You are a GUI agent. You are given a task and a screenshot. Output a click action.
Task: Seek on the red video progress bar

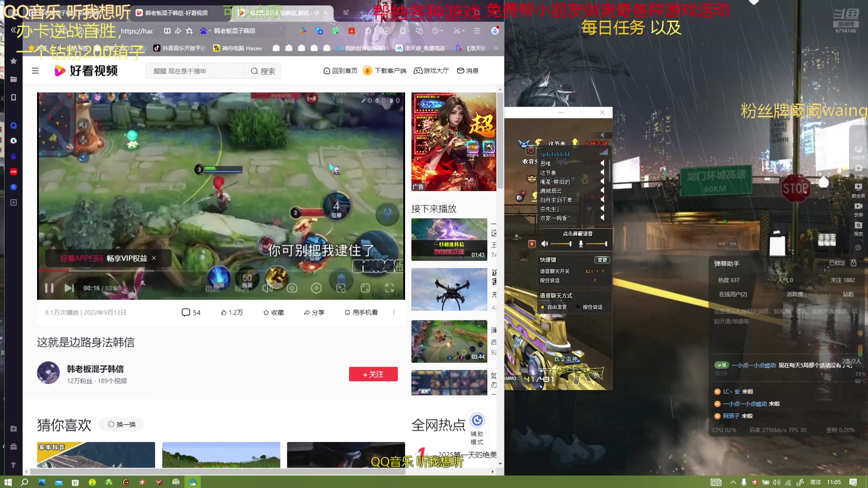point(221,271)
